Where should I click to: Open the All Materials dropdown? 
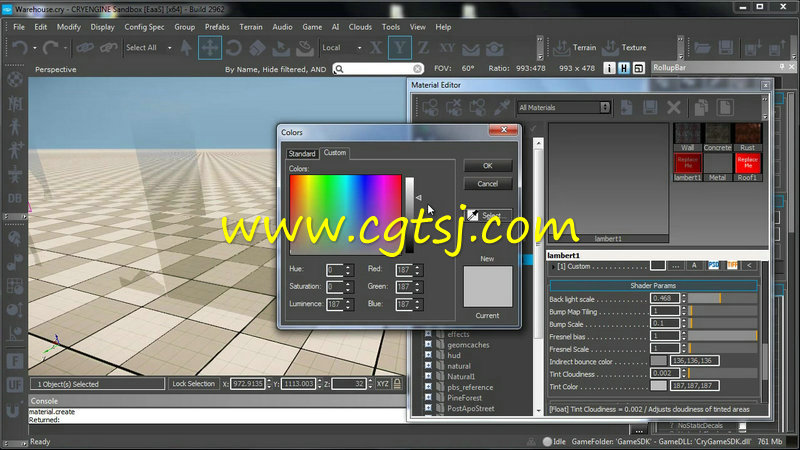(563, 107)
